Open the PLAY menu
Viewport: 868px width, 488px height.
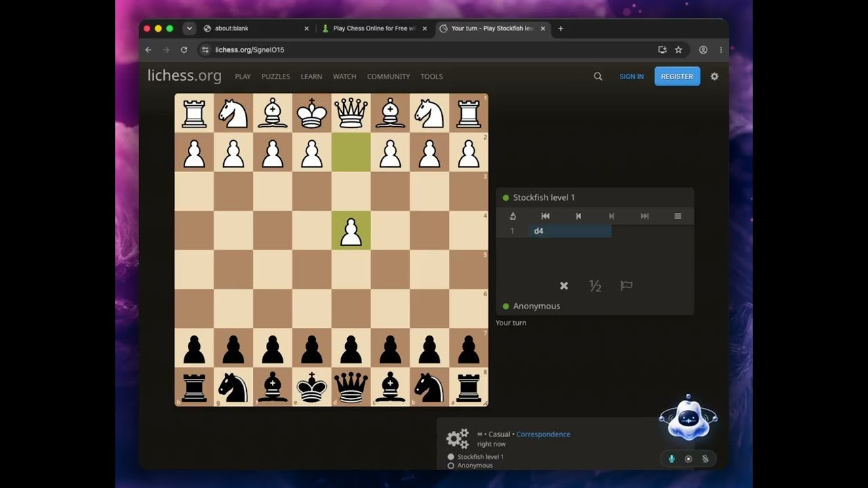click(243, 77)
